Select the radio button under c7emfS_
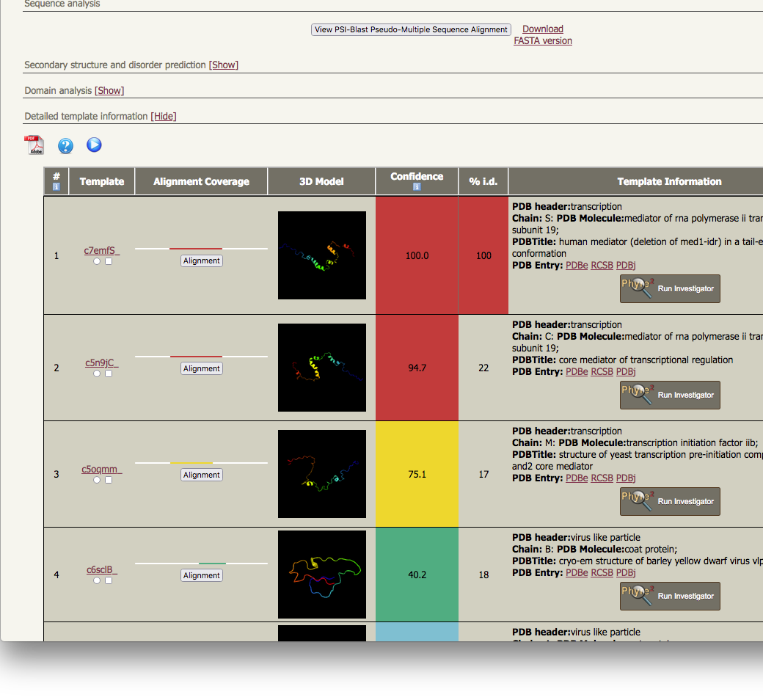Screen dimensions: 763x700 (x=97, y=262)
